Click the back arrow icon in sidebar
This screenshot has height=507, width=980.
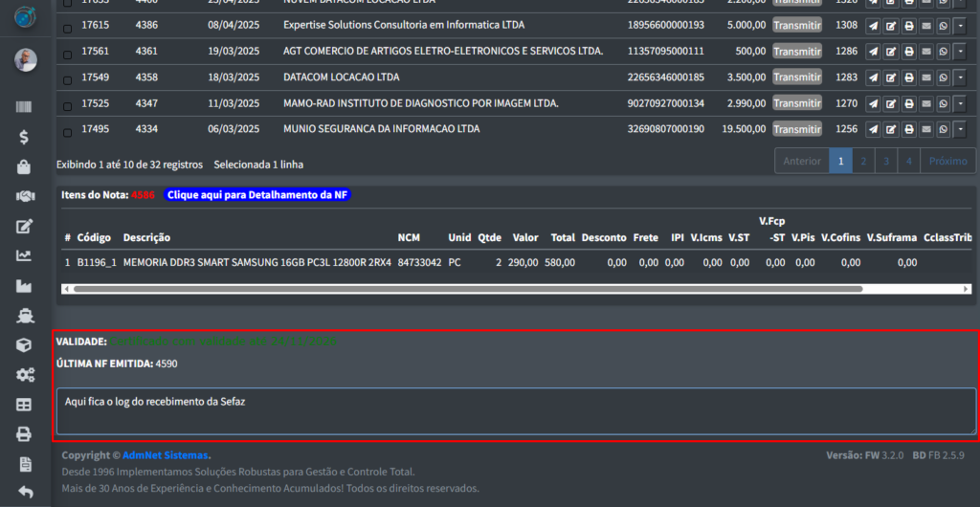pos(24,493)
